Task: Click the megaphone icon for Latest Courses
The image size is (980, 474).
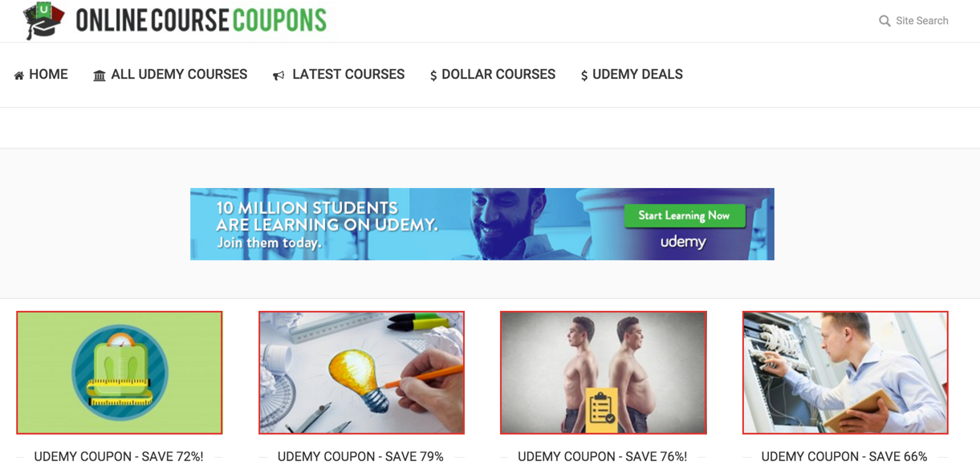Action: [x=279, y=76]
